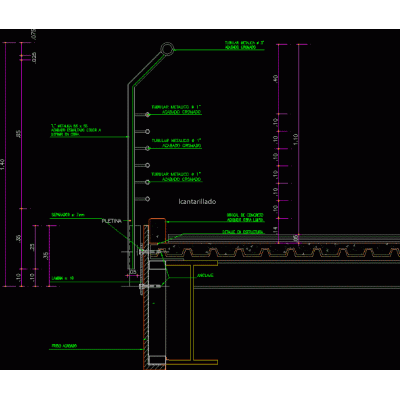Viewport: 400px width, 400px height.
Task: Select the LAMINA annotation near bottom left
Action: (63, 278)
